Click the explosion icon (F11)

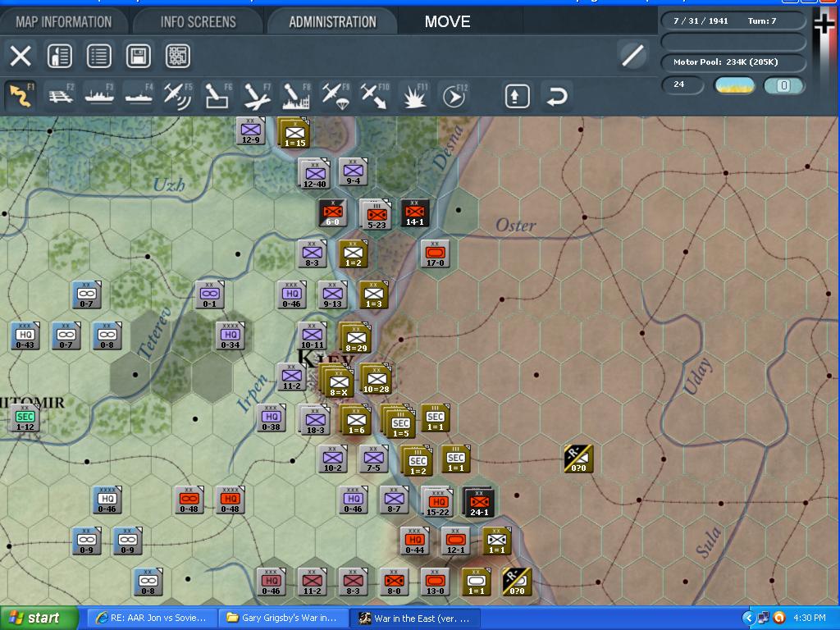(414, 96)
